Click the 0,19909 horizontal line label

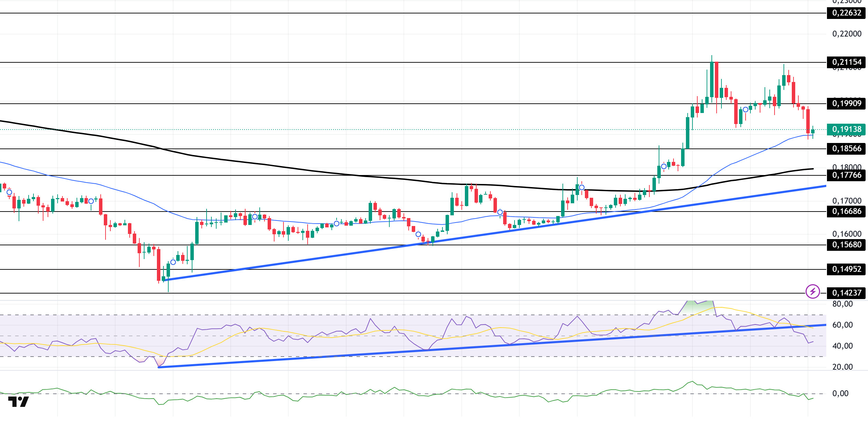pyautogui.click(x=846, y=103)
